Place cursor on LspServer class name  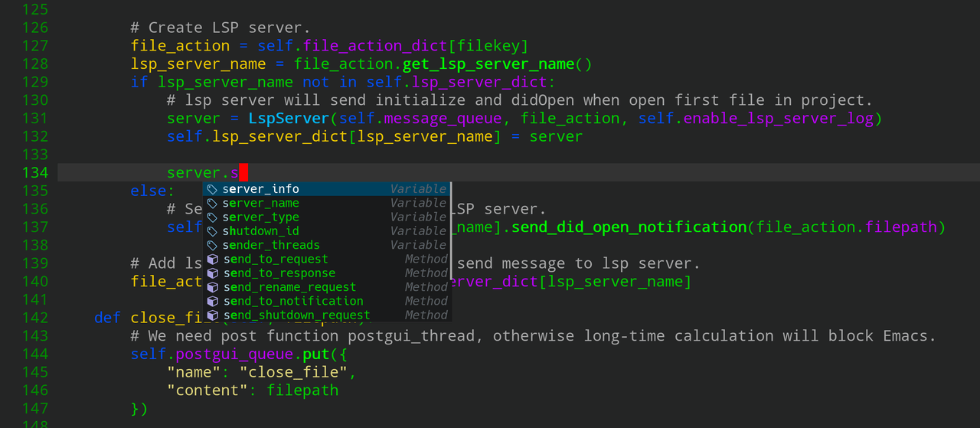point(289,119)
